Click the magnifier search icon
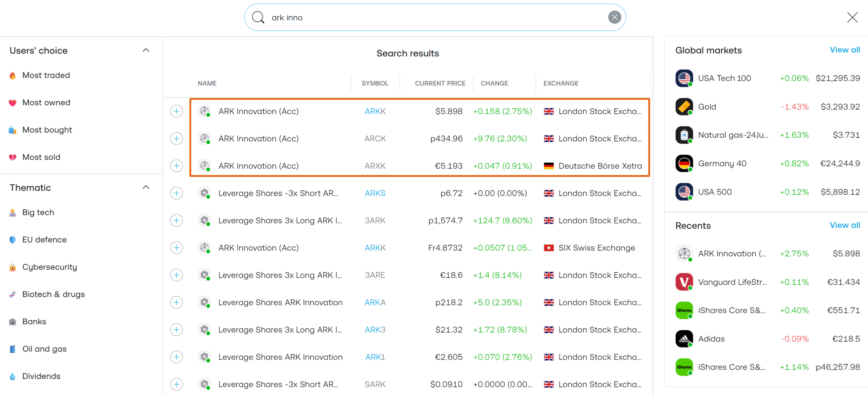 pyautogui.click(x=258, y=17)
